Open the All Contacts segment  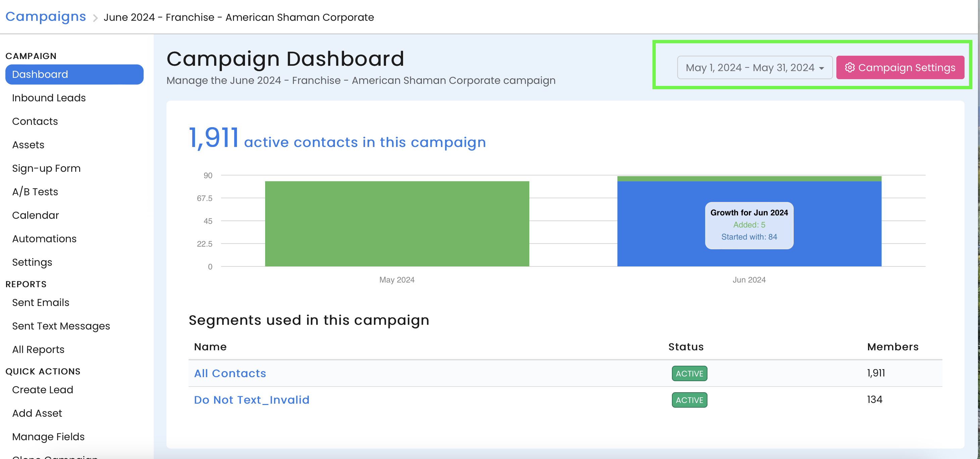(230, 373)
